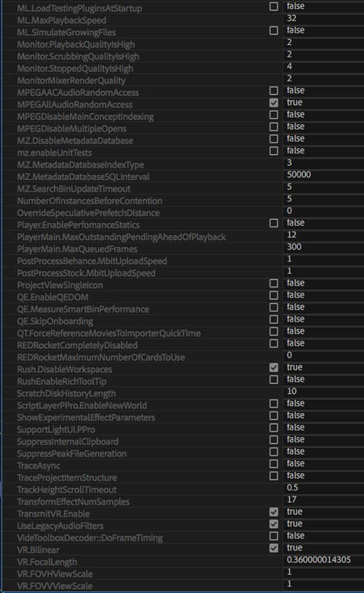The width and height of the screenshot is (364, 593).
Task: Check the Player.EnablePerfomanceStatics box
Action: [x=273, y=223]
